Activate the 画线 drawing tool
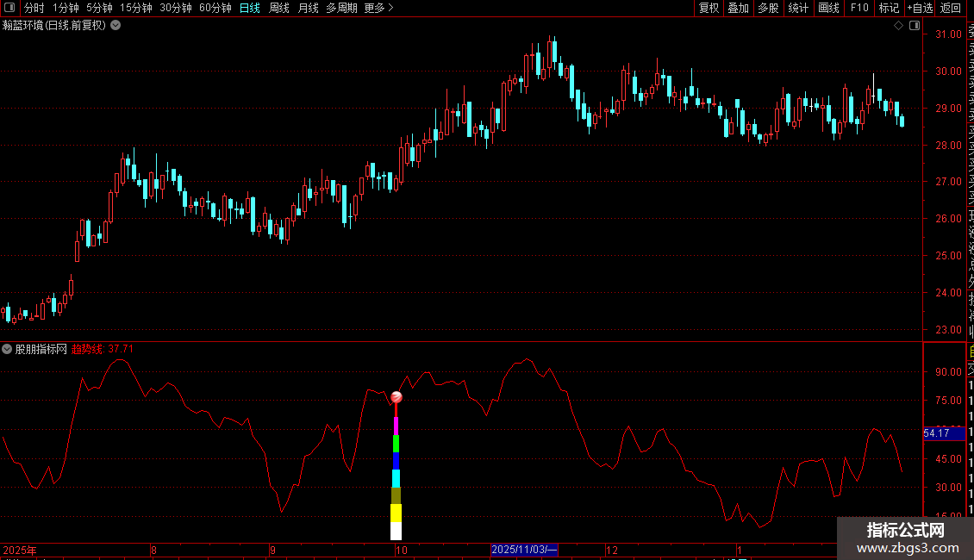The image size is (974, 560). [828, 8]
